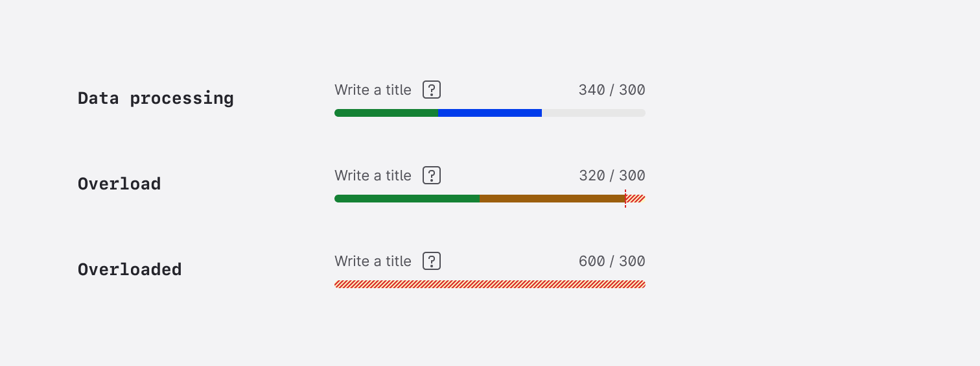Click the "Data processing" heading
Screen dimensions: 980x366
(156, 98)
